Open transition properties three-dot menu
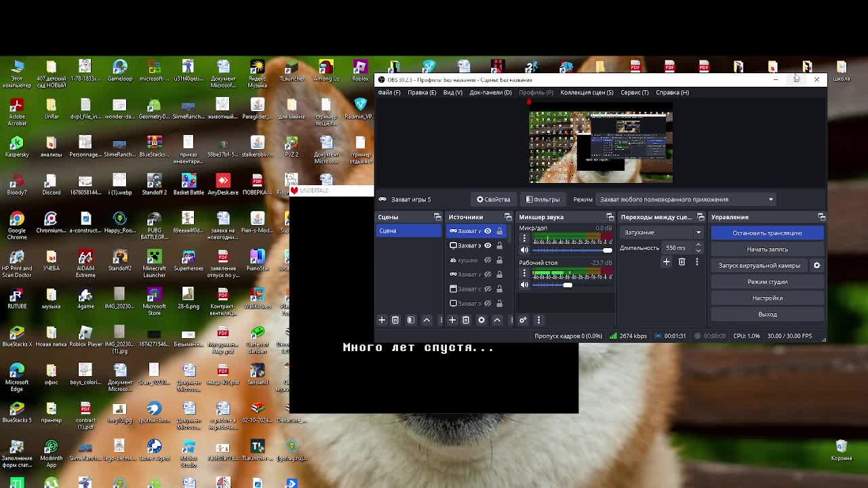The height and width of the screenshot is (488, 868). [696, 262]
